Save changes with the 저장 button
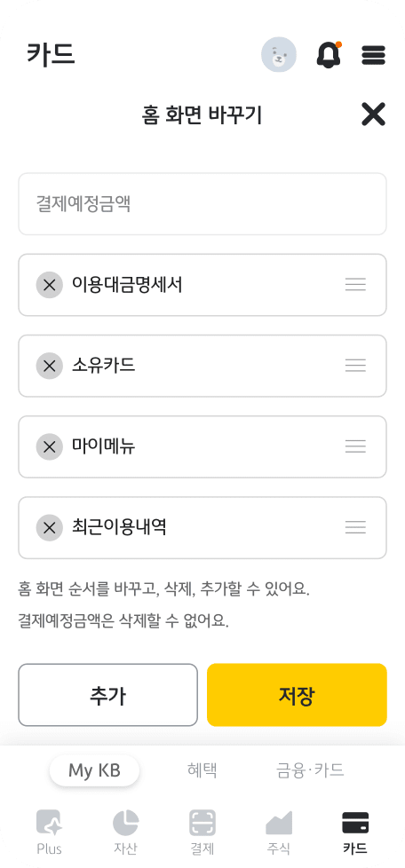Screen dimensions: 405x868 (x=297, y=695)
